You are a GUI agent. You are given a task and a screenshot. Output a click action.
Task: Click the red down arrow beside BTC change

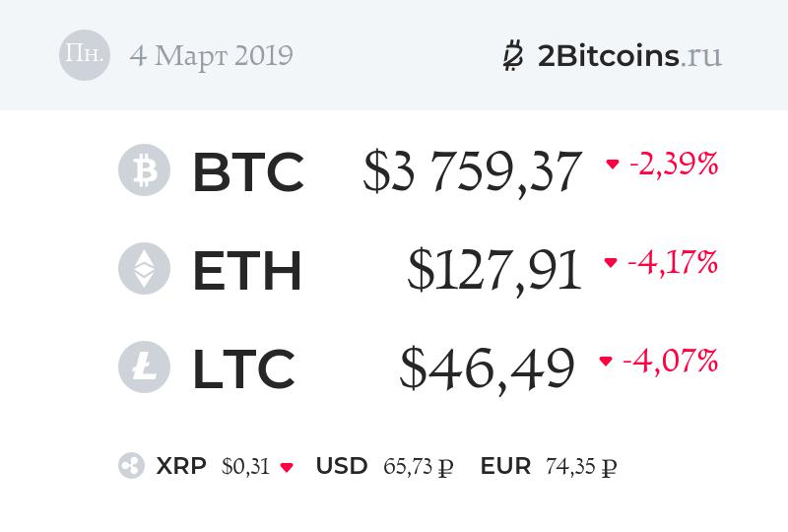coord(613,165)
